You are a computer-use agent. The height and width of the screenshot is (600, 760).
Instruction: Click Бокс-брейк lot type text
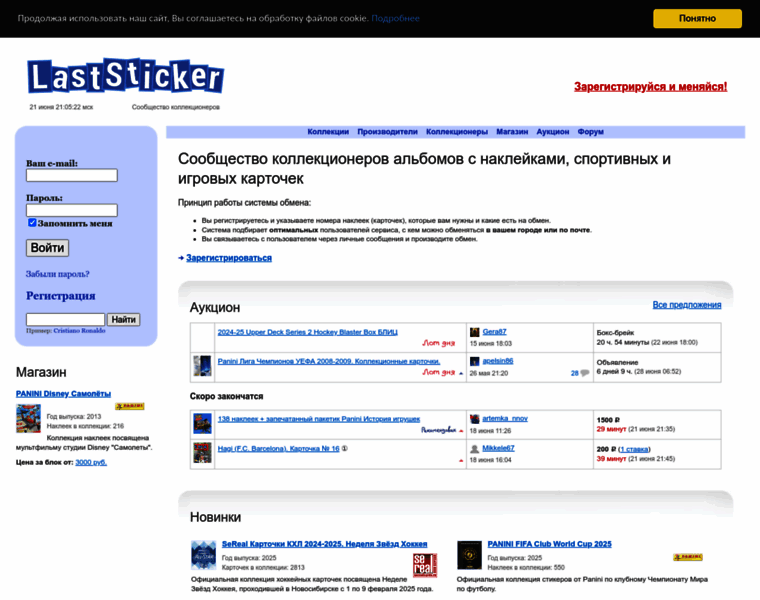click(616, 332)
